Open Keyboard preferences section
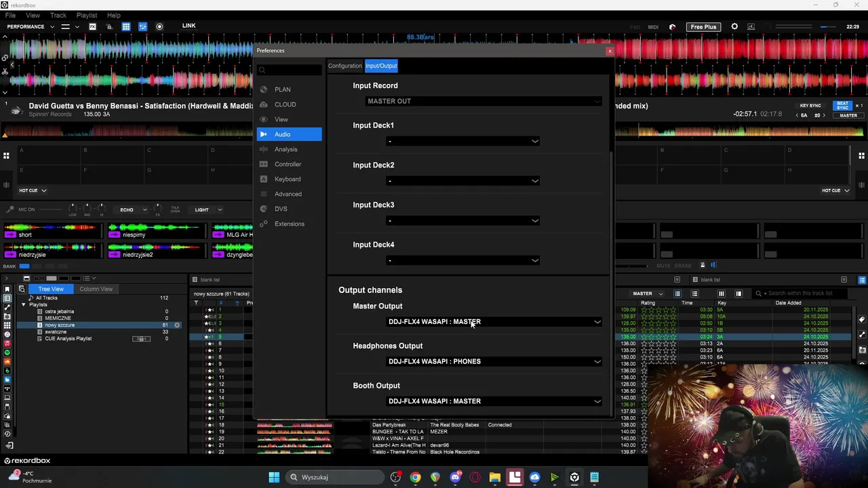 288,179
